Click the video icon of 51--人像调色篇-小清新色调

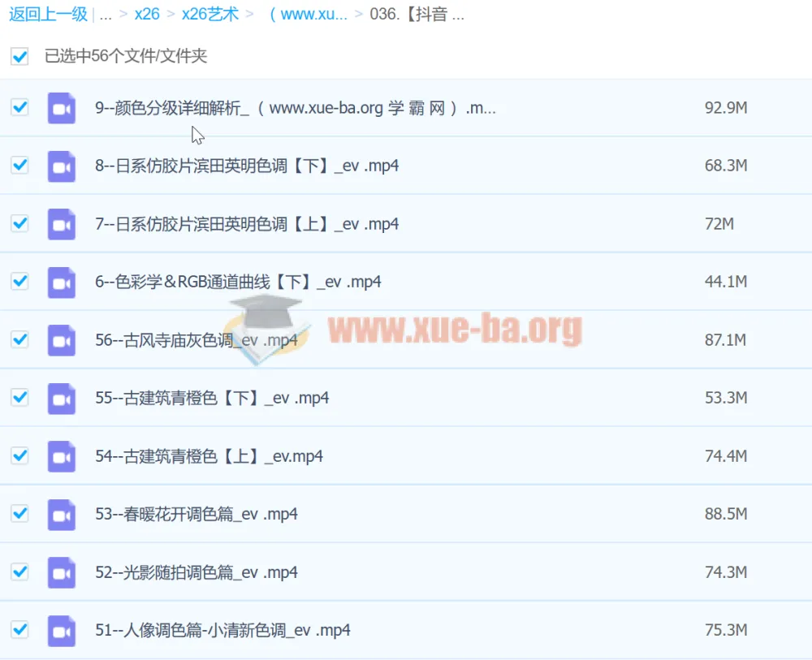point(62,630)
